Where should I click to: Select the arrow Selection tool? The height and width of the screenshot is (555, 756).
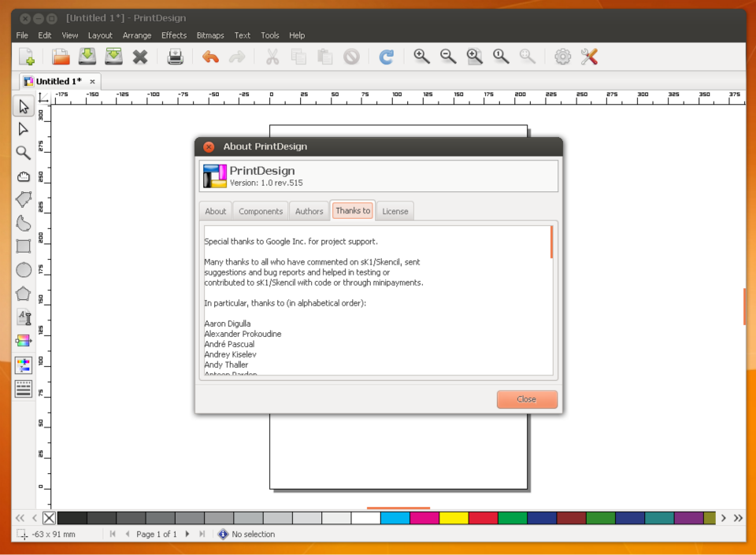tap(24, 106)
